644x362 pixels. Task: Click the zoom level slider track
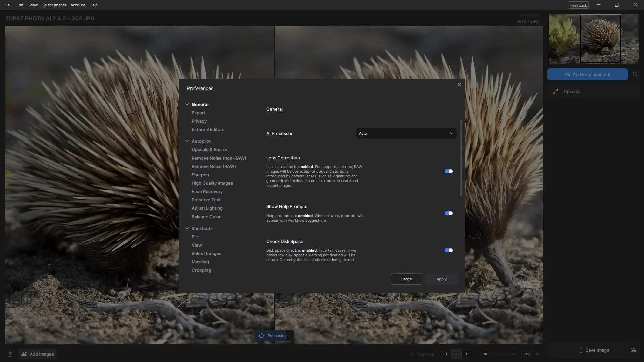[500, 354]
